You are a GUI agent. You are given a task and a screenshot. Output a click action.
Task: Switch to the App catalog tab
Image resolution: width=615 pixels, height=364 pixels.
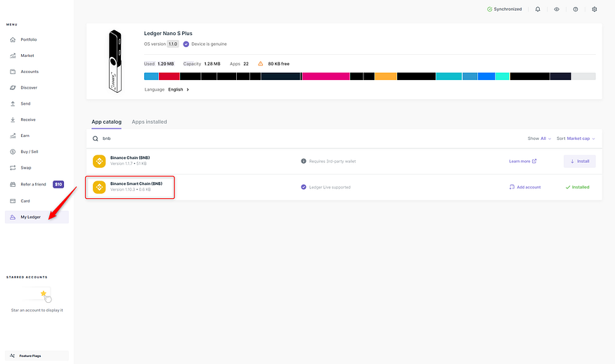(107, 122)
